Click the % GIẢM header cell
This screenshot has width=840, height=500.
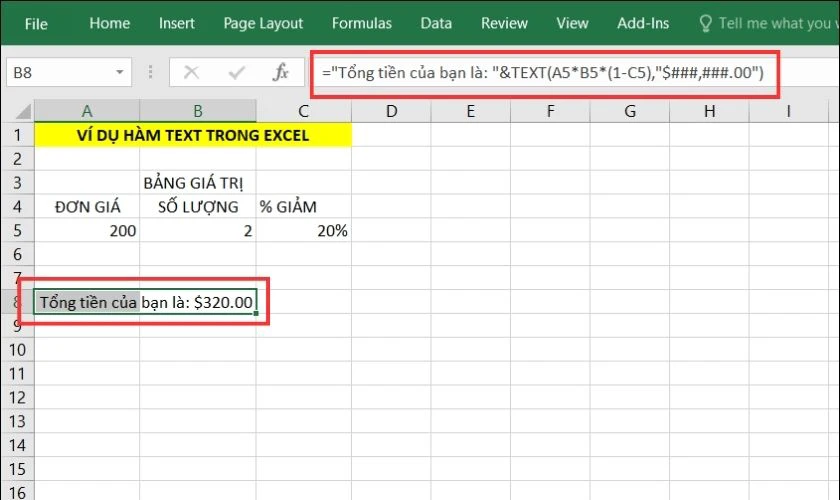tap(304, 206)
